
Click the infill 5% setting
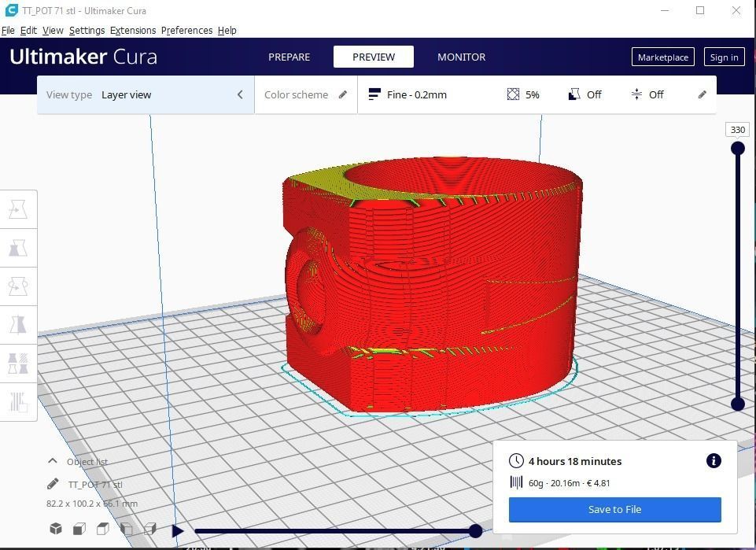click(523, 94)
